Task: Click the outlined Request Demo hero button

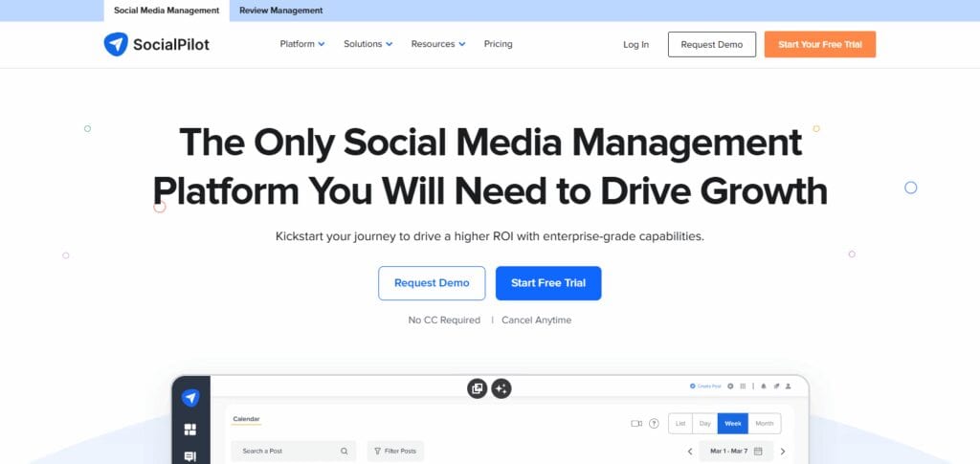Action: click(432, 283)
